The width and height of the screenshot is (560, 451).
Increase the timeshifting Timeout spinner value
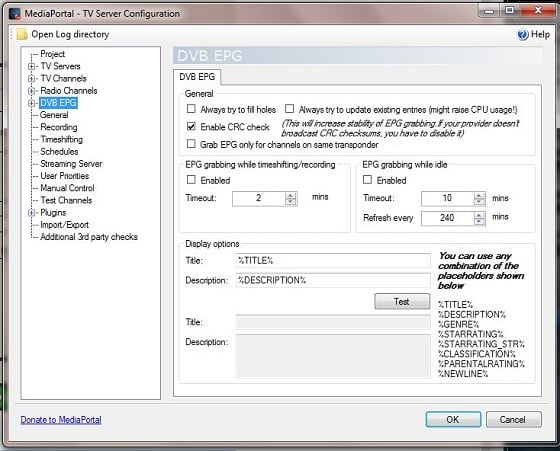coord(291,195)
